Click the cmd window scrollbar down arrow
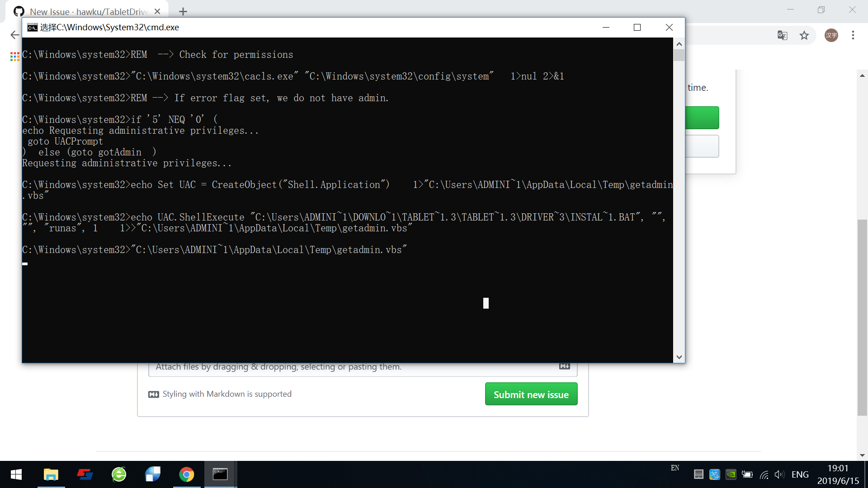The width and height of the screenshot is (868, 488). pyautogui.click(x=679, y=357)
